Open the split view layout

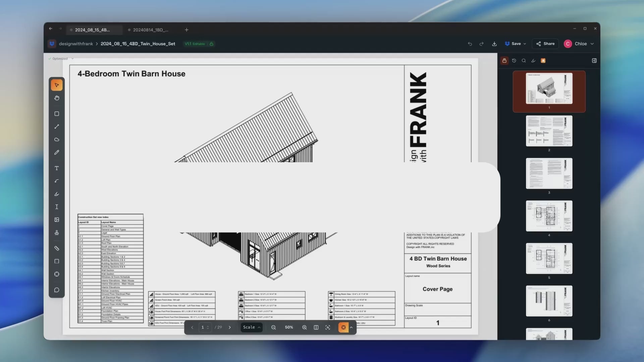316,327
